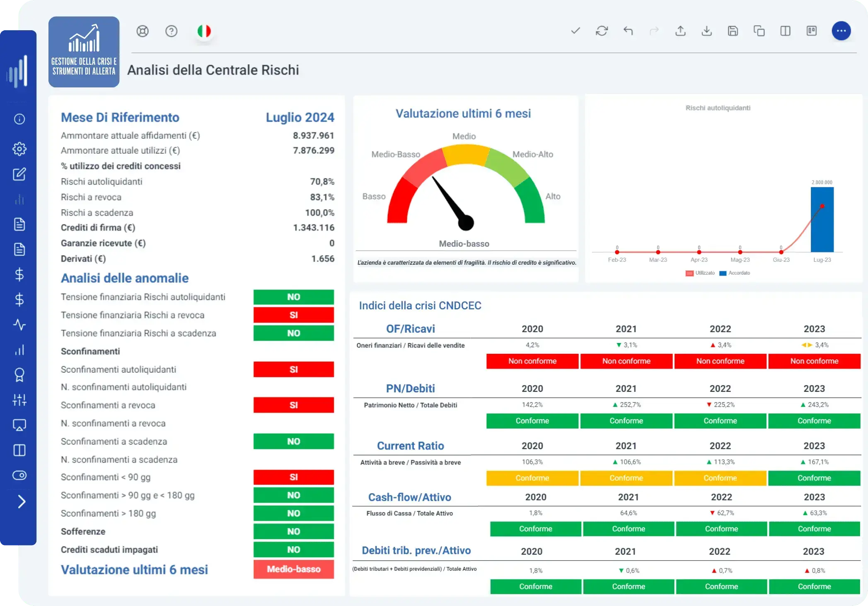Click SI badge for Sconfinamenti < 90 gg
Viewport: 868px width, 606px height.
tap(294, 477)
